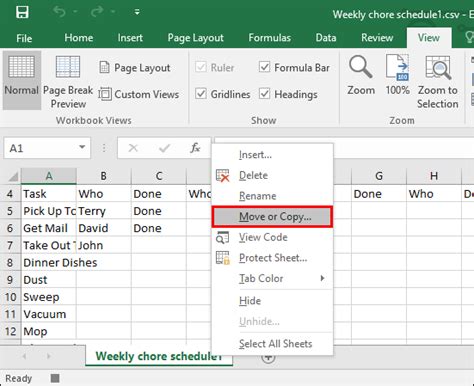This screenshot has width=474, height=386.
Task: Click the Page Layout view button
Action: click(x=135, y=68)
